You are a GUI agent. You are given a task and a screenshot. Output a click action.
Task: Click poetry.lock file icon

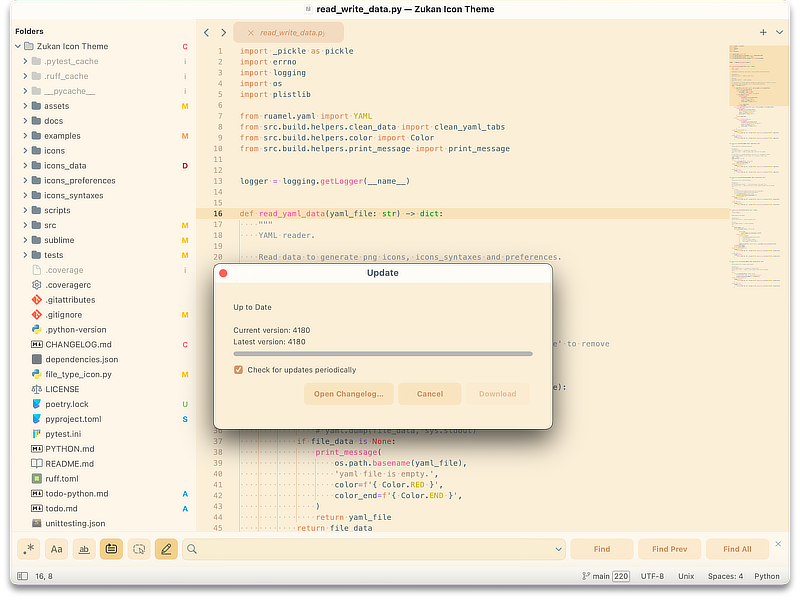[37, 404]
